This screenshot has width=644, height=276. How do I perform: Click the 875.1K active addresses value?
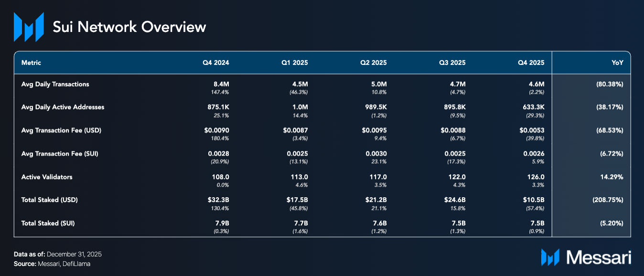point(218,107)
